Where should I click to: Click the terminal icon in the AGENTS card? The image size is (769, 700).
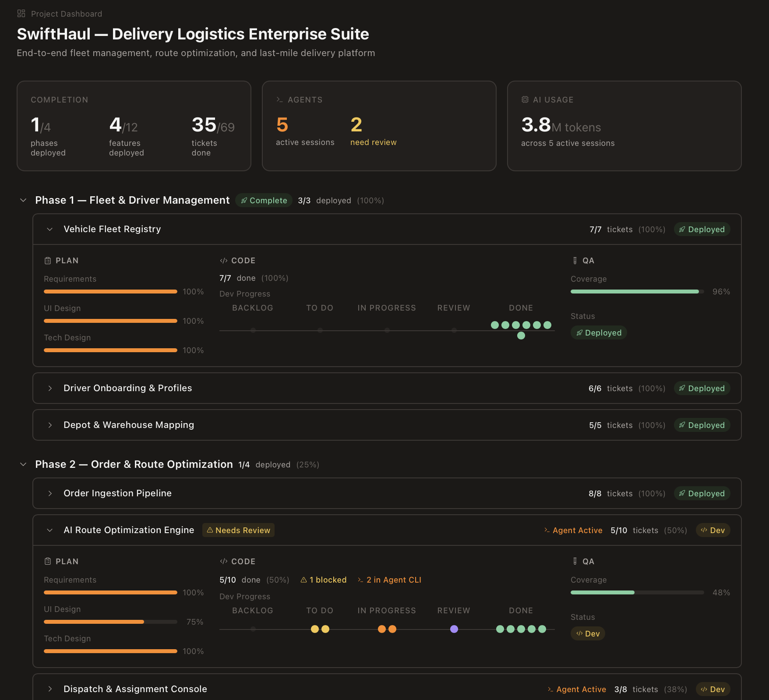point(279,99)
